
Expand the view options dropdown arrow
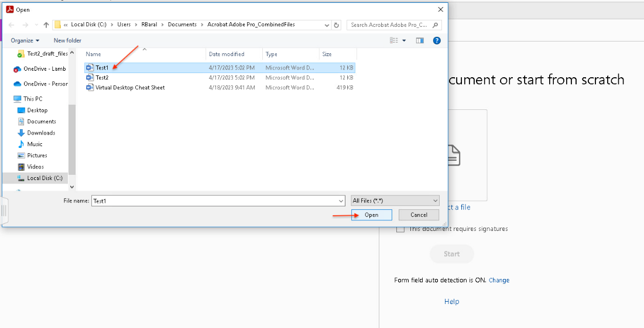tap(404, 40)
